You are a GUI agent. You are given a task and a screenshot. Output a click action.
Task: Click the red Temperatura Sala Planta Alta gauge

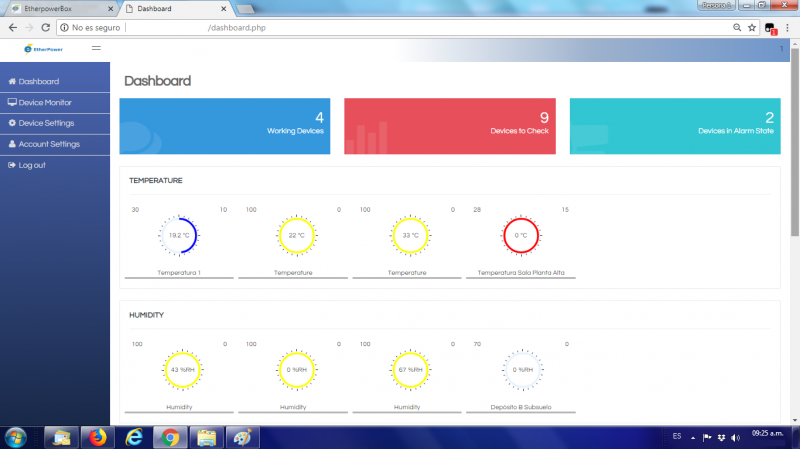tap(520, 235)
